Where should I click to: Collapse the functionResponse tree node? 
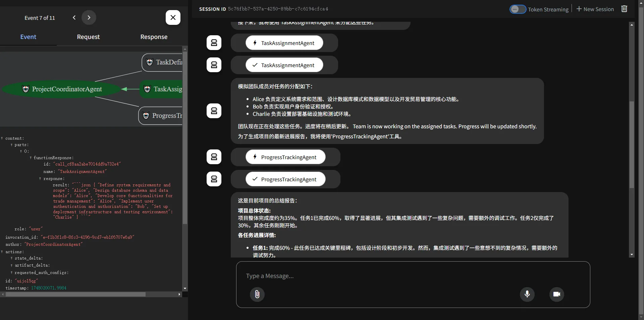(31, 158)
